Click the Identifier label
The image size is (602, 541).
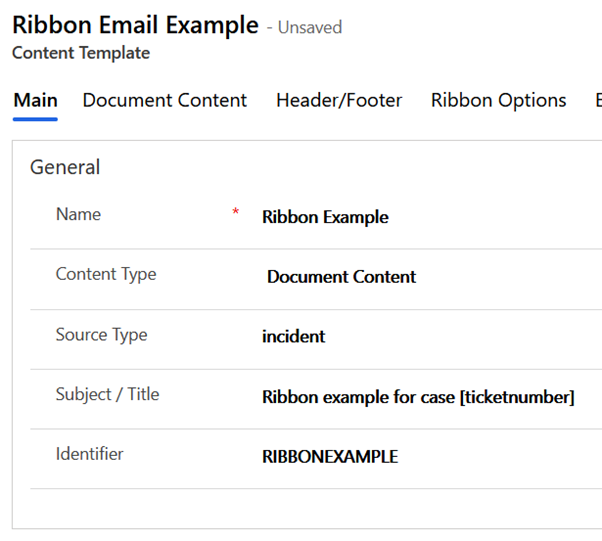[x=89, y=454]
